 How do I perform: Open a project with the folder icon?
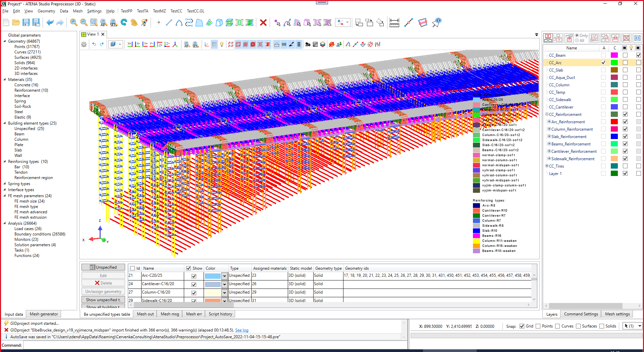pyautogui.click(x=16, y=23)
